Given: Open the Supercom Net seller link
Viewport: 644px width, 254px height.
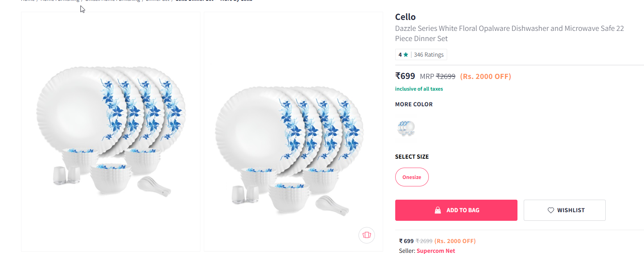Looking at the screenshot, I should pos(435,251).
